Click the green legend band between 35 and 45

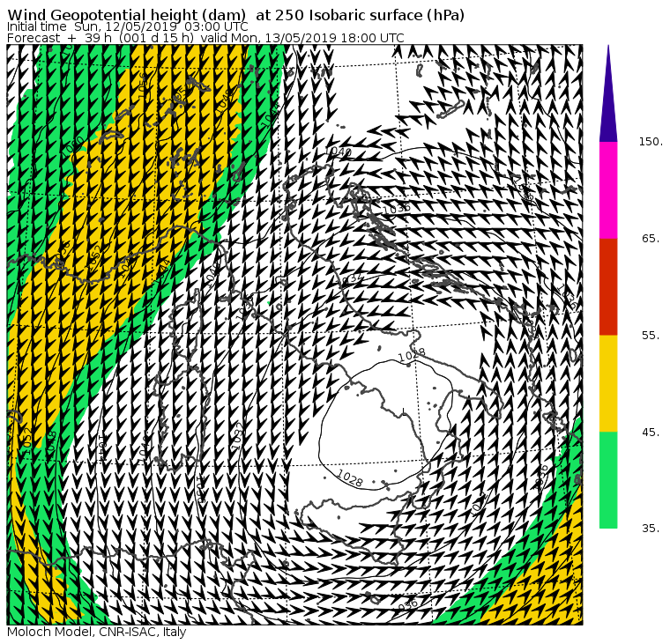click(x=608, y=480)
